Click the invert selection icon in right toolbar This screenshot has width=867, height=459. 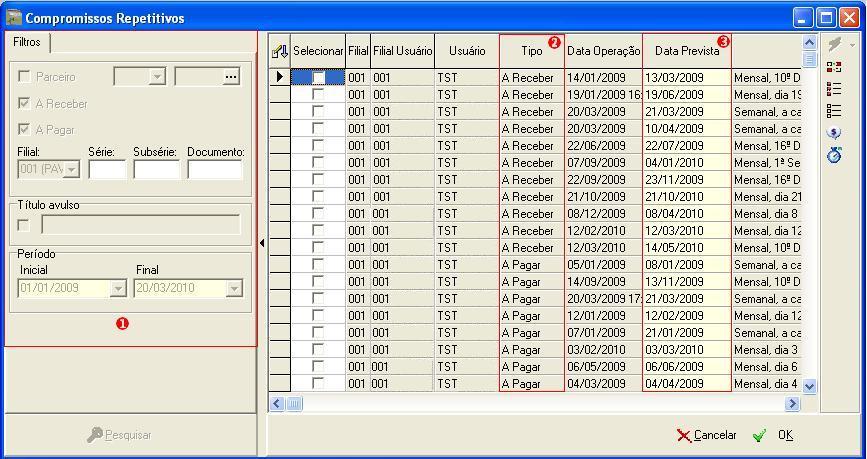834,67
